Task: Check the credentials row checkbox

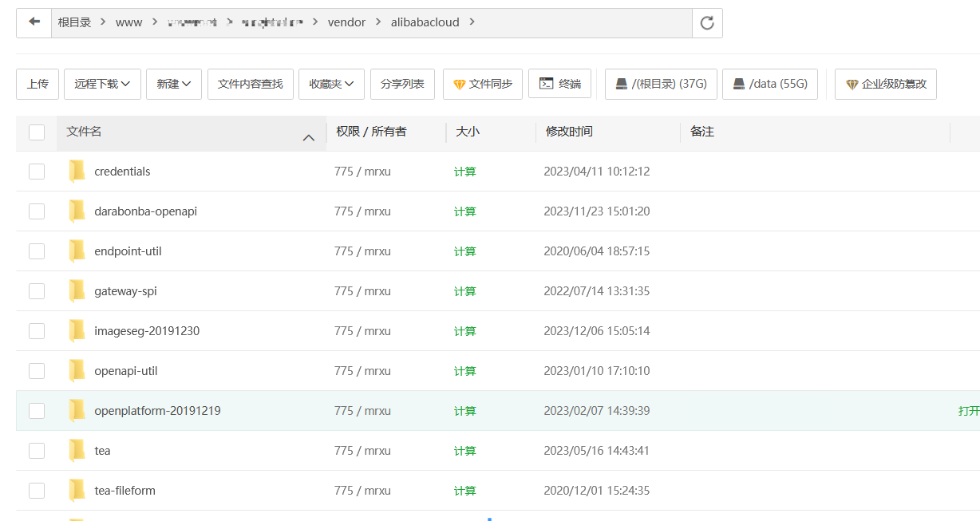Action: [37, 172]
